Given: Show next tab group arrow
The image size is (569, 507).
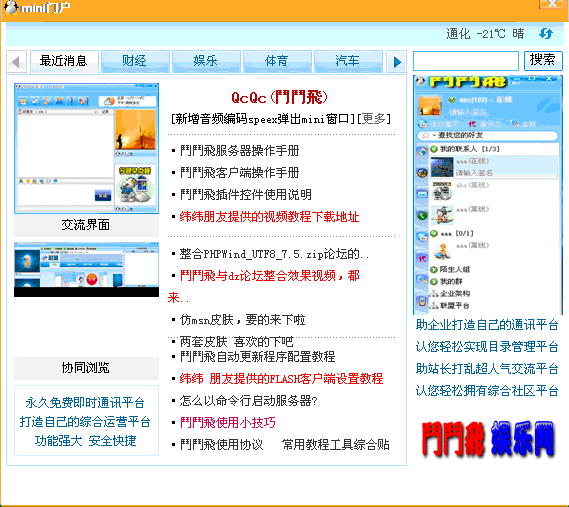Looking at the screenshot, I should click(x=397, y=62).
